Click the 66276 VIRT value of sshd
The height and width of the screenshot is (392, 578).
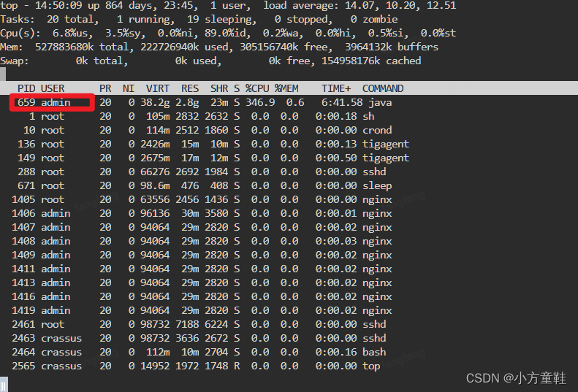(155, 172)
